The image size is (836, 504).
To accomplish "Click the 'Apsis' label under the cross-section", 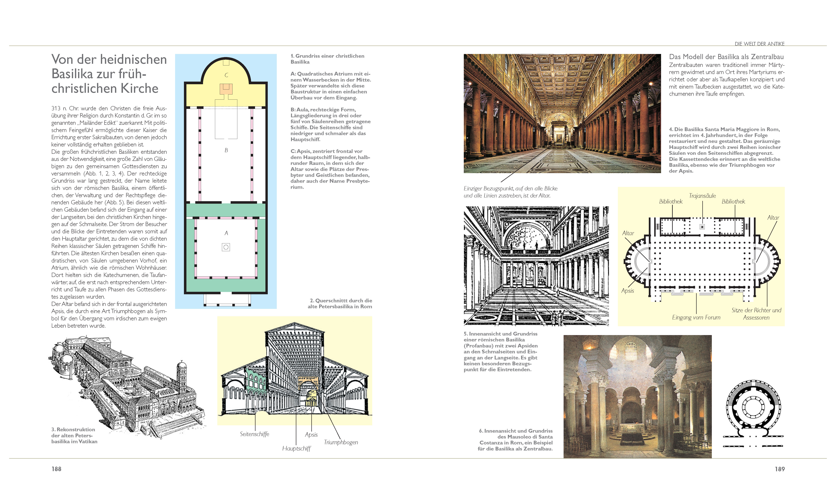I will point(311,435).
